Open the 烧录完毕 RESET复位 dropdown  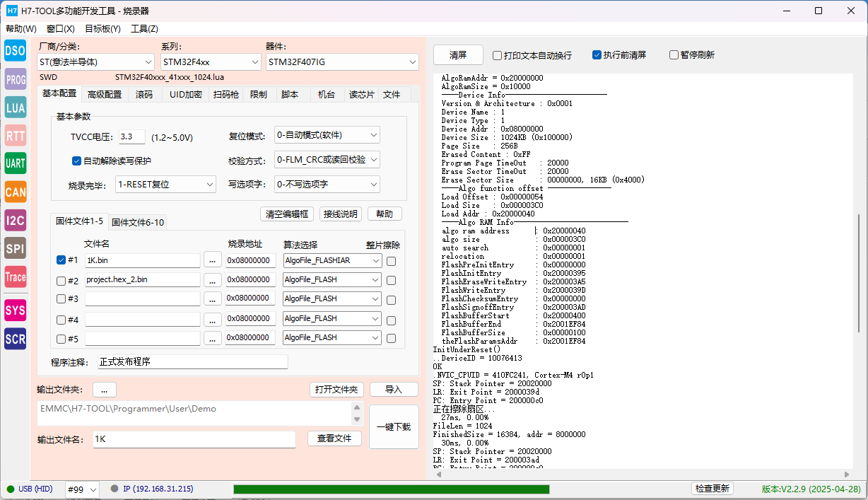[165, 184]
